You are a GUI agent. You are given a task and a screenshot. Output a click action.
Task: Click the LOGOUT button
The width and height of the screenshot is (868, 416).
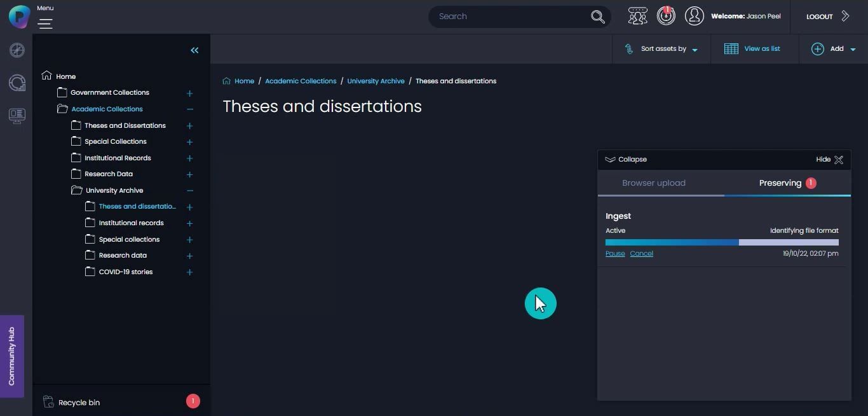[x=819, y=17]
